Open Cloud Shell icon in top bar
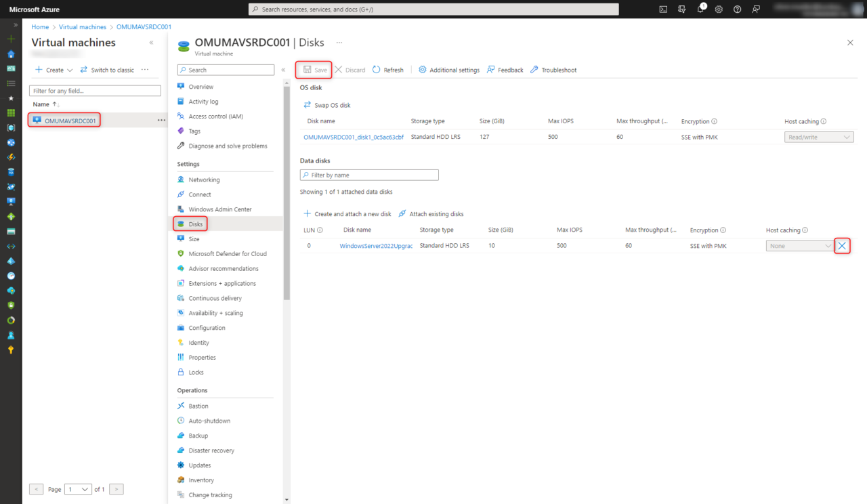The image size is (867, 504). [x=663, y=9]
